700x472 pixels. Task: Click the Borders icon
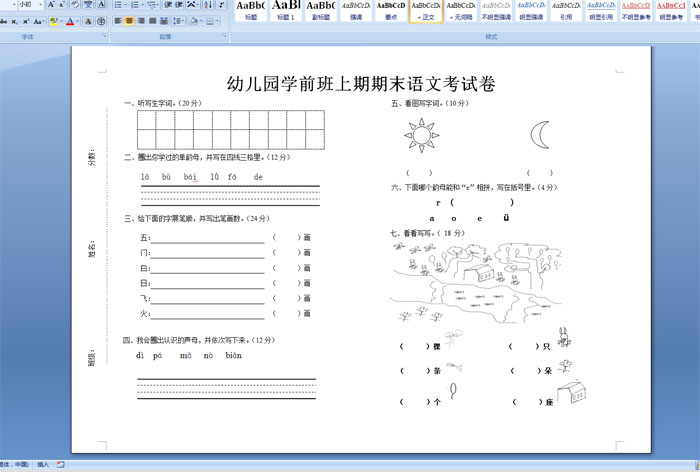click(210, 21)
